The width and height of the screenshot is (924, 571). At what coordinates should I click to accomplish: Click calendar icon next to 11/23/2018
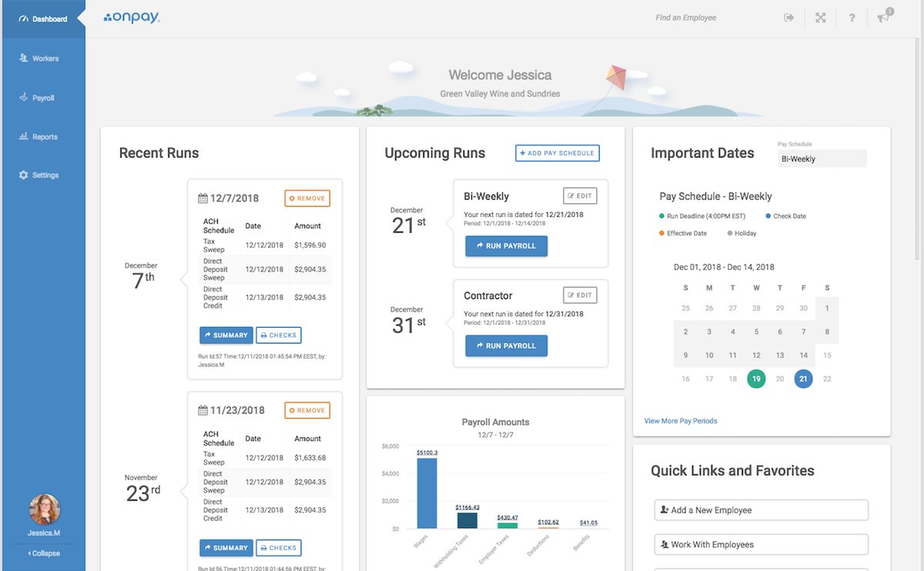(x=203, y=411)
